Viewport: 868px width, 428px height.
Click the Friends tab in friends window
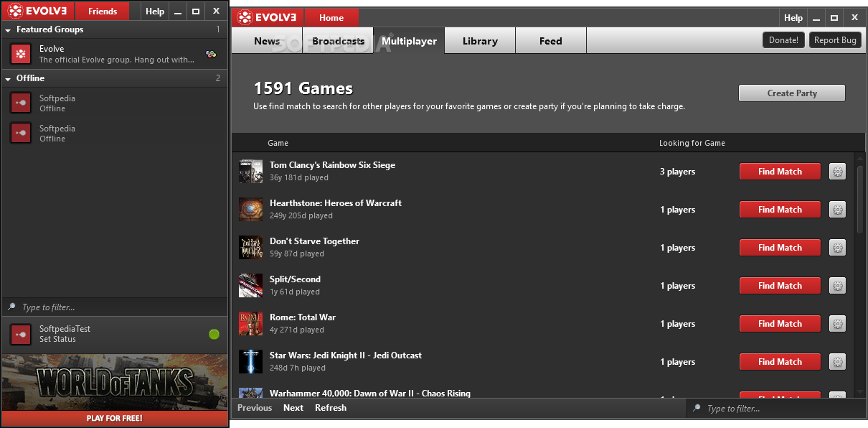pyautogui.click(x=103, y=11)
